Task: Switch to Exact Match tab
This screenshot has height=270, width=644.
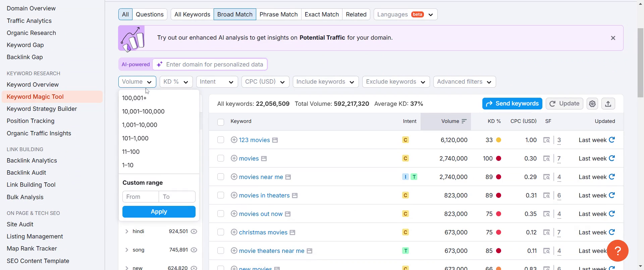Action: pos(322,14)
